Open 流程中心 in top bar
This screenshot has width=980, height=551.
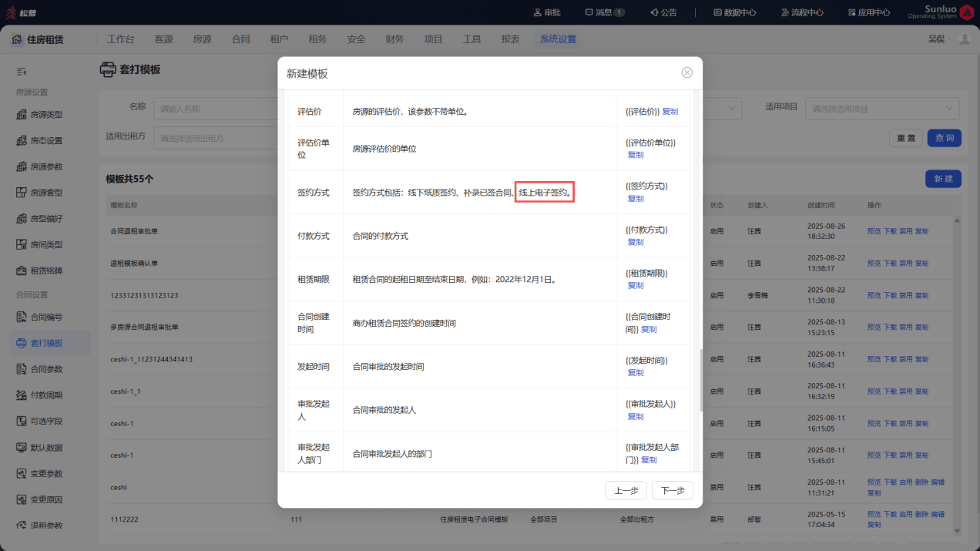click(802, 12)
